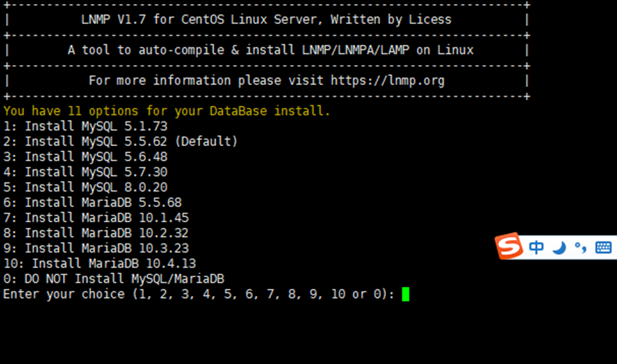Click the green terminal cursor
Image resolution: width=617 pixels, height=364 pixels.
coord(406,294)
